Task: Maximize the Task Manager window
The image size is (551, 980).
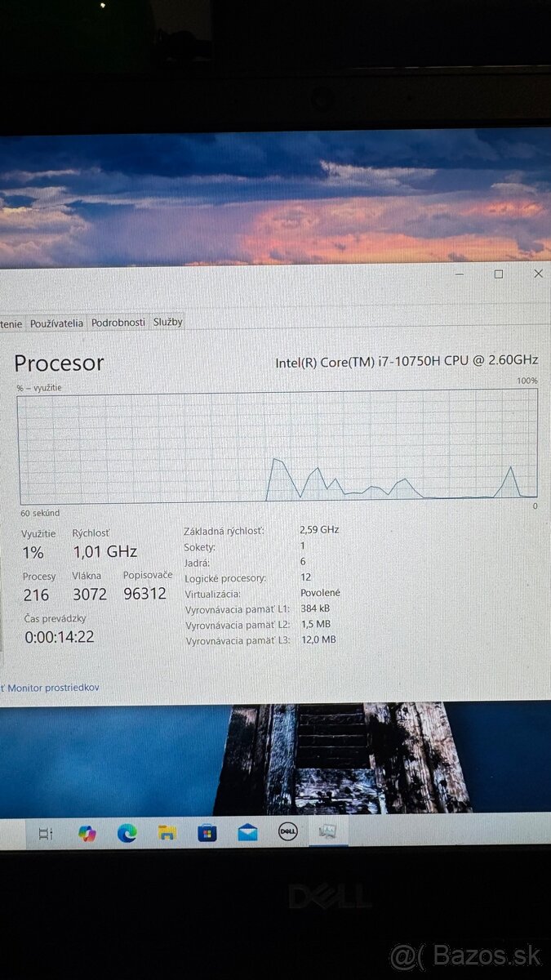Action: (498, 274)
